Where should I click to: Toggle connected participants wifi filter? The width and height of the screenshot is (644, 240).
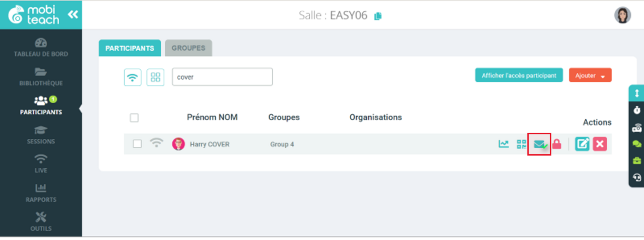click(x=132, y=77)
